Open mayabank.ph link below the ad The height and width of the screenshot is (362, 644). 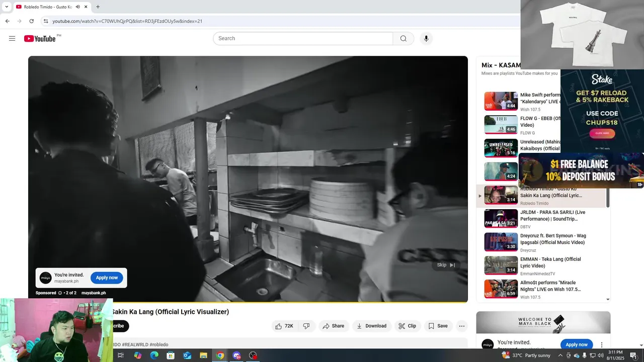[94, 293]
